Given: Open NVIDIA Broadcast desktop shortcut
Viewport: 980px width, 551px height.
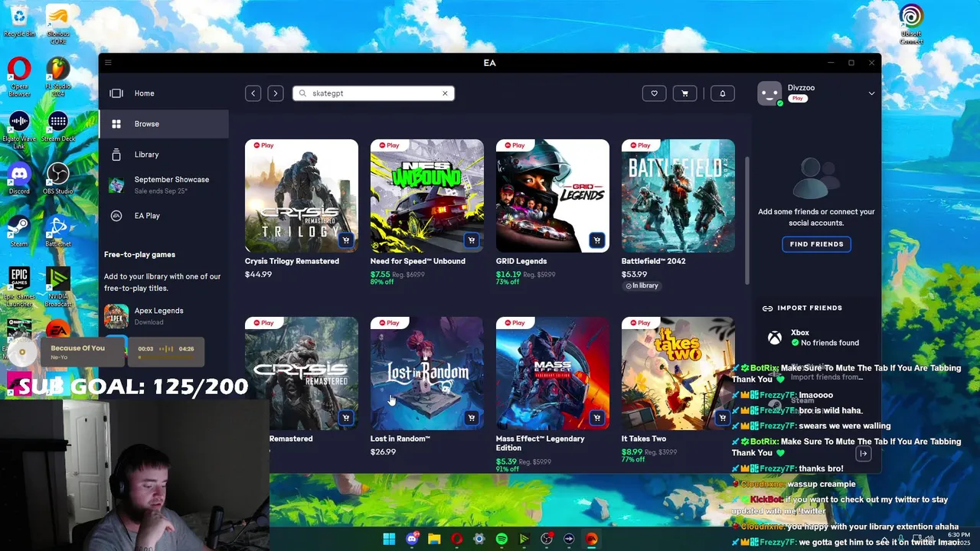Looking at the screenshot, I should click(x=58, y=286).
